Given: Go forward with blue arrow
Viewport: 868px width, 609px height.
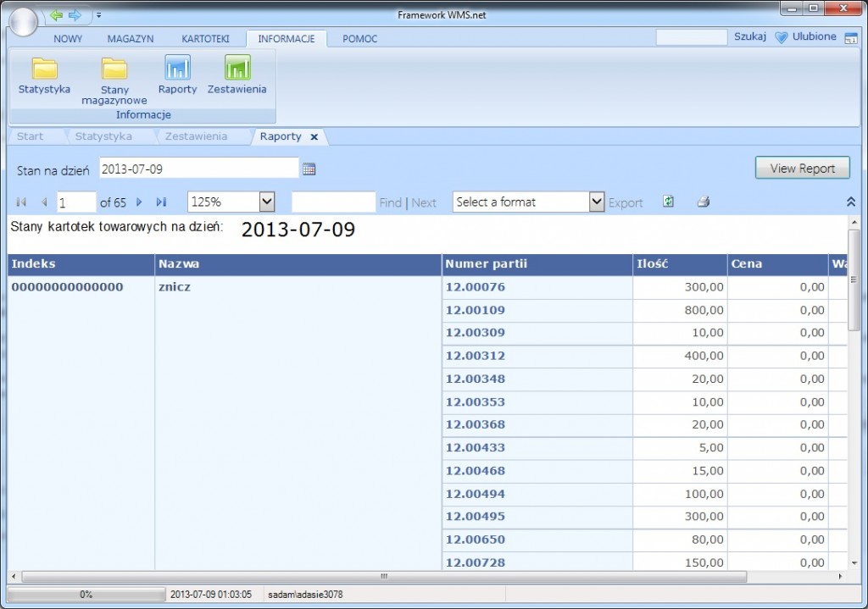Looking at the screenshot, I should 75,15.
